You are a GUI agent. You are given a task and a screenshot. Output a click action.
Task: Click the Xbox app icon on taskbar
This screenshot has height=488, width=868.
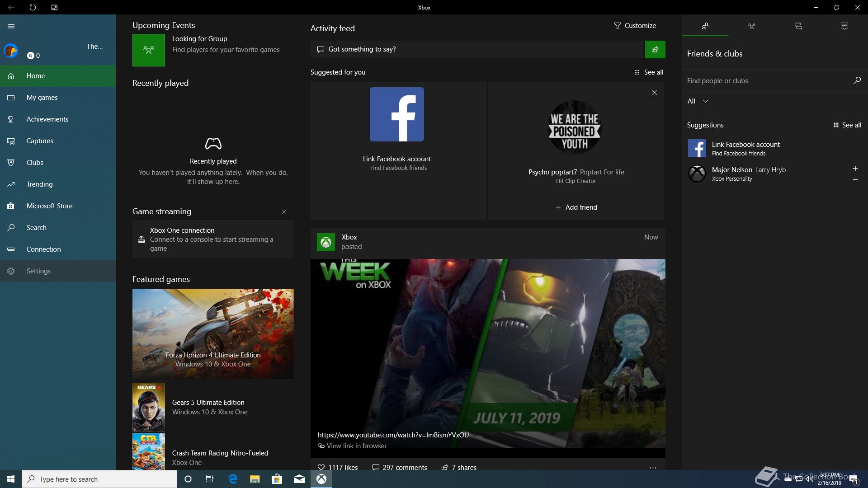tap(321, 479)
